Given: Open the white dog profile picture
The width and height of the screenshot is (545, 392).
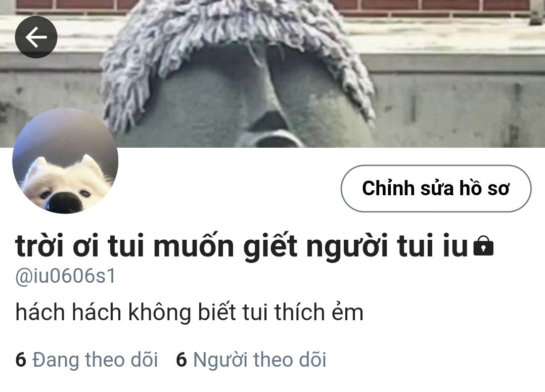Looking at the screenshot, I should [65, 161].
